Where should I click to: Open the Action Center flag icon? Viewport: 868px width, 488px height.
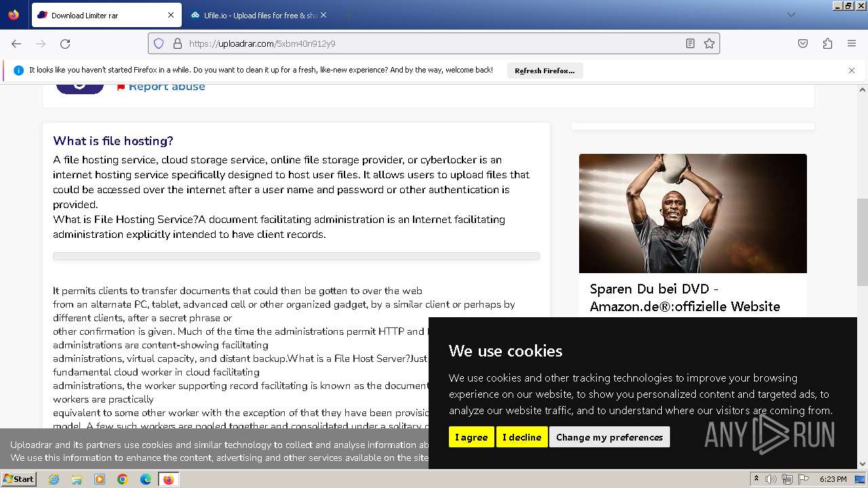coord(803,479)
